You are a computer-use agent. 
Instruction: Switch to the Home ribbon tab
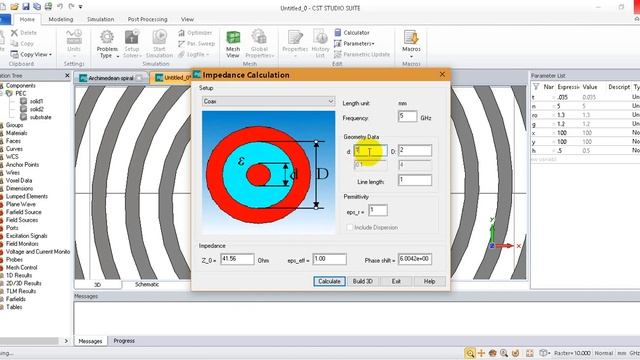point(27,19)
